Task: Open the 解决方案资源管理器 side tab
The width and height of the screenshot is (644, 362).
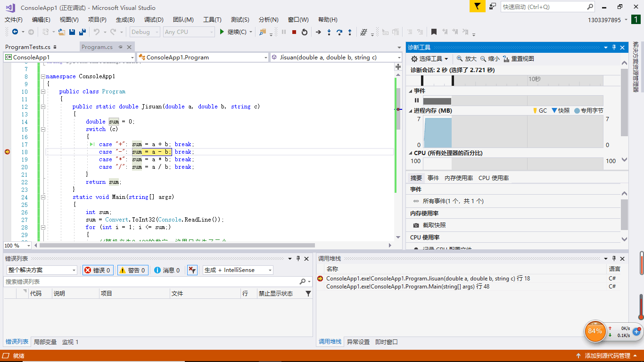Action: [x=636, y=67]
